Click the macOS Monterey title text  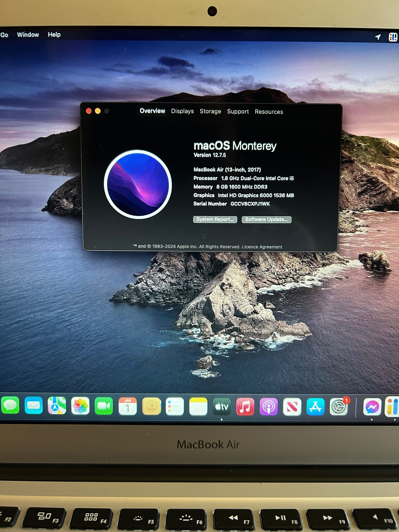(x=235, y=146)
